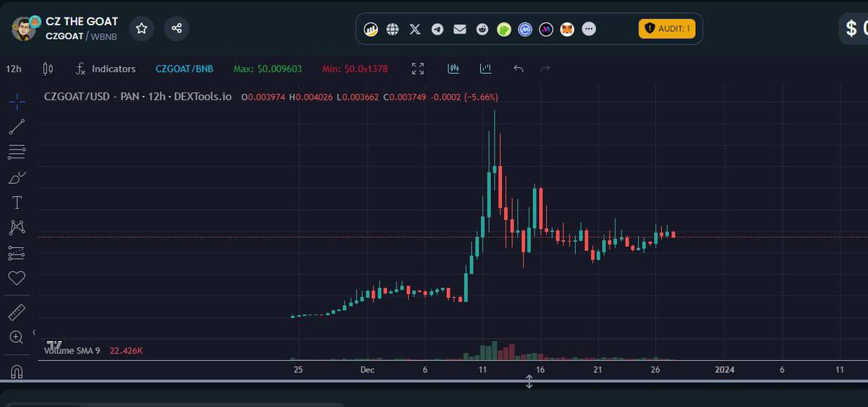Collapse the drawing toolbar chevron
This screenshot has width=868, height=407.
click(34, 333)
